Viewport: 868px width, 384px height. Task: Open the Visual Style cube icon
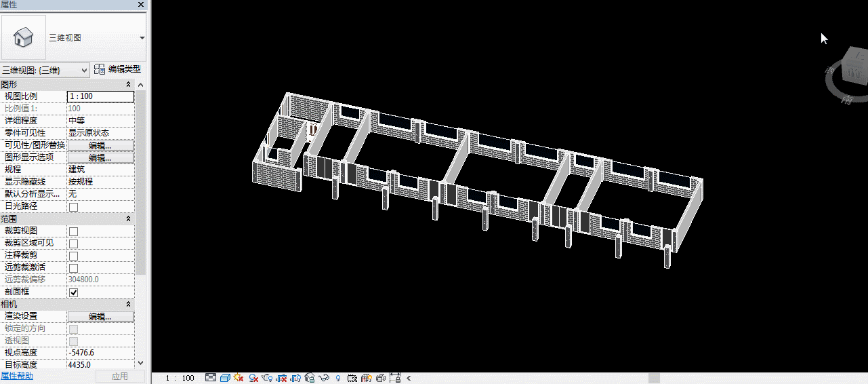click(225, 378)
